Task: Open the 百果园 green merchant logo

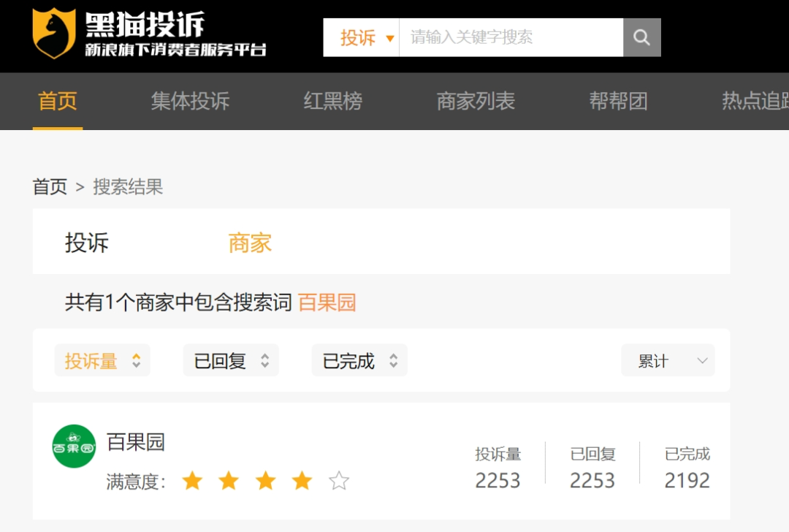Action: (74, 446)
